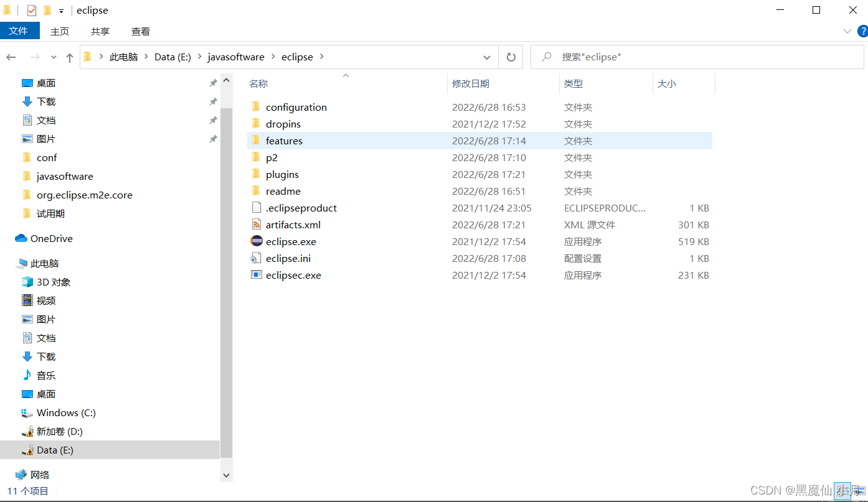Click the quick access properties checkmark icon
The image size is (868, 502).
[x=32, y=11]
